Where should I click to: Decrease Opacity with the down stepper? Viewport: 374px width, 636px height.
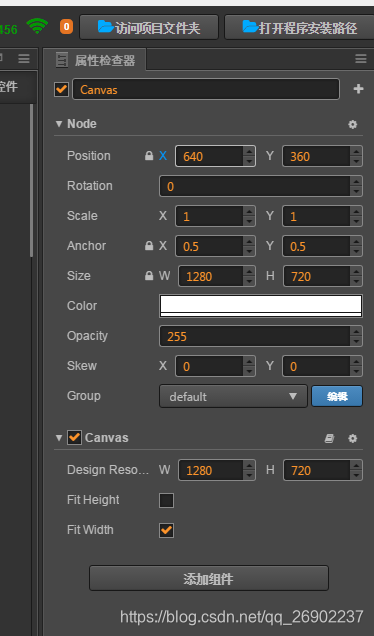[x=356, y=341]
